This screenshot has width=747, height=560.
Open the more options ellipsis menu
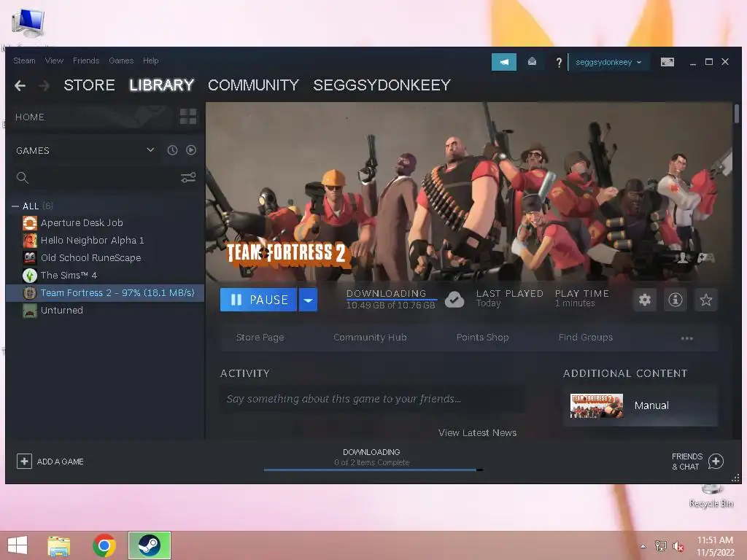pyautogui.click(x=686, y=338)
